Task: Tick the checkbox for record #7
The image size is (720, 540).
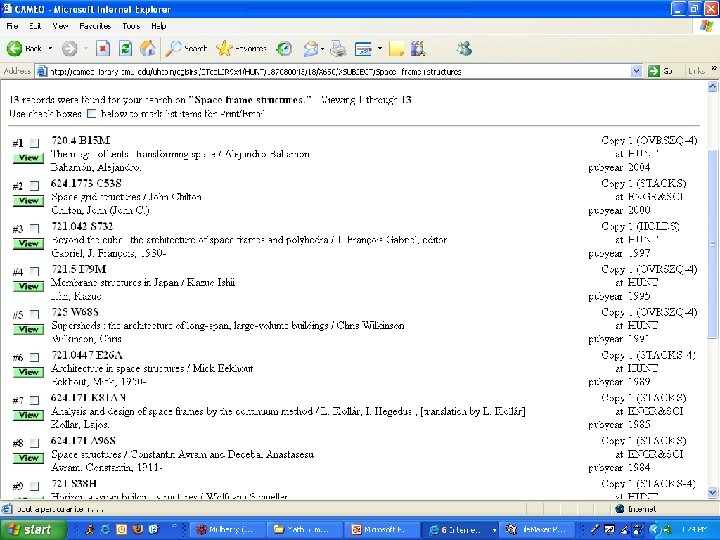Action: [34, 400]
